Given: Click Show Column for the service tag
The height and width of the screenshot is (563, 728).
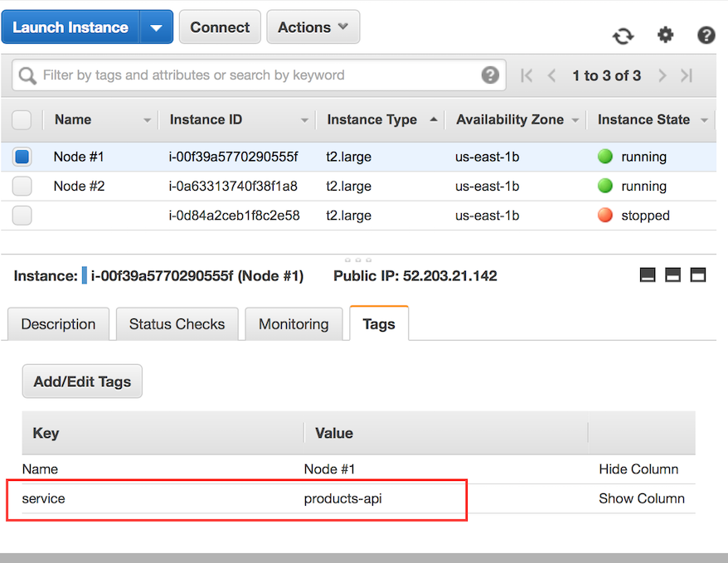Looking at the screenshot, I should (x=642, y=498).
